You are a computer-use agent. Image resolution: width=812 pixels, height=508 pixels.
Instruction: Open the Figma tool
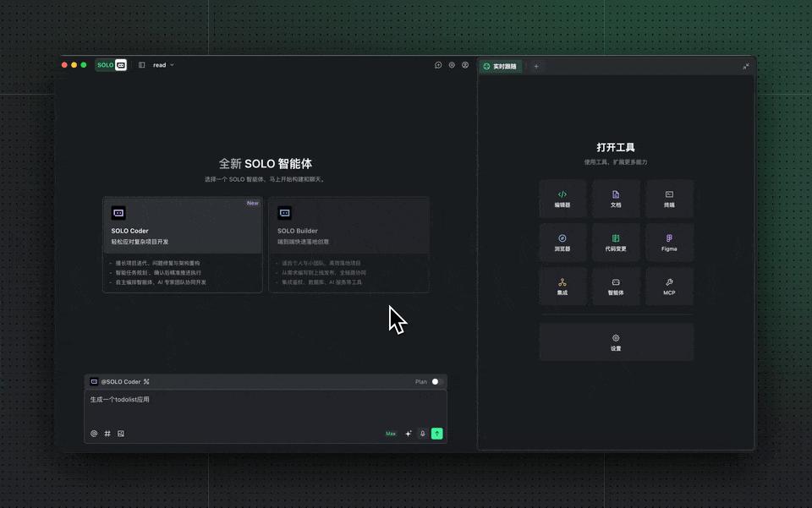669,243
